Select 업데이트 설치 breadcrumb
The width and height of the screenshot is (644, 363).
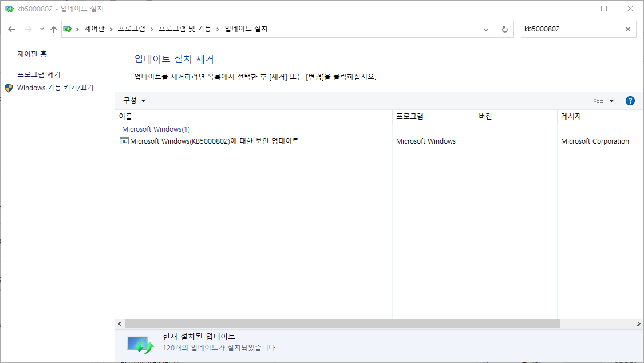point(246,29)
